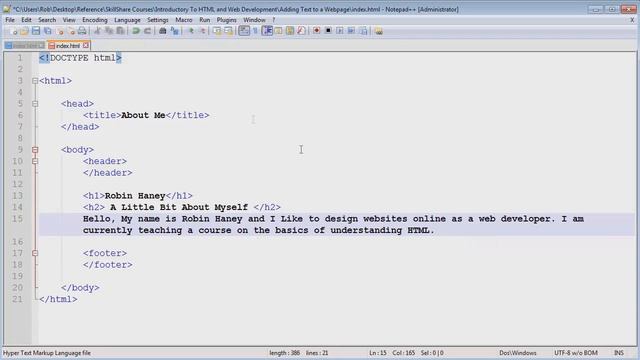Toggle Word Wrap toolbar button
Viewport: 640px width, 360px height.
click(244, 31)
